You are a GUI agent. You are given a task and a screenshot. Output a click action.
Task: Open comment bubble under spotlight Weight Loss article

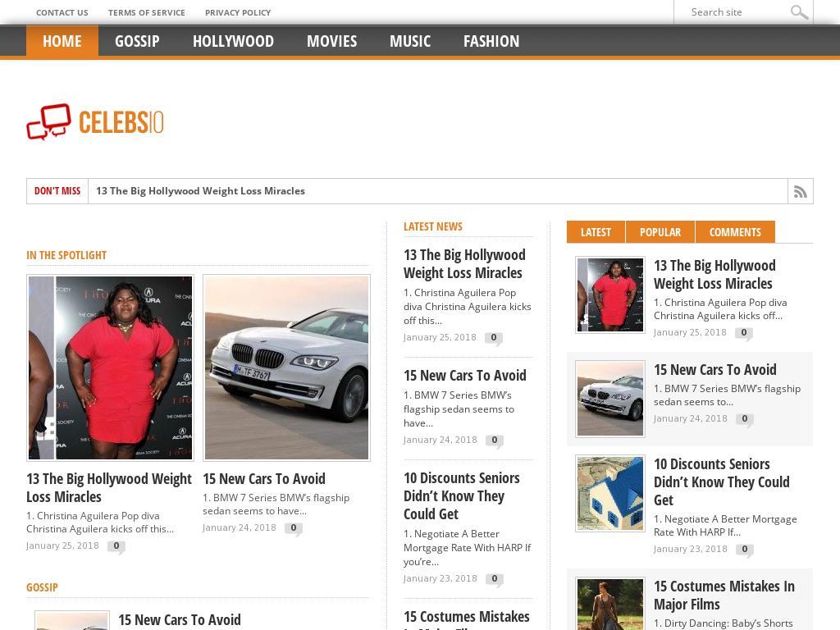click(116, 546)
